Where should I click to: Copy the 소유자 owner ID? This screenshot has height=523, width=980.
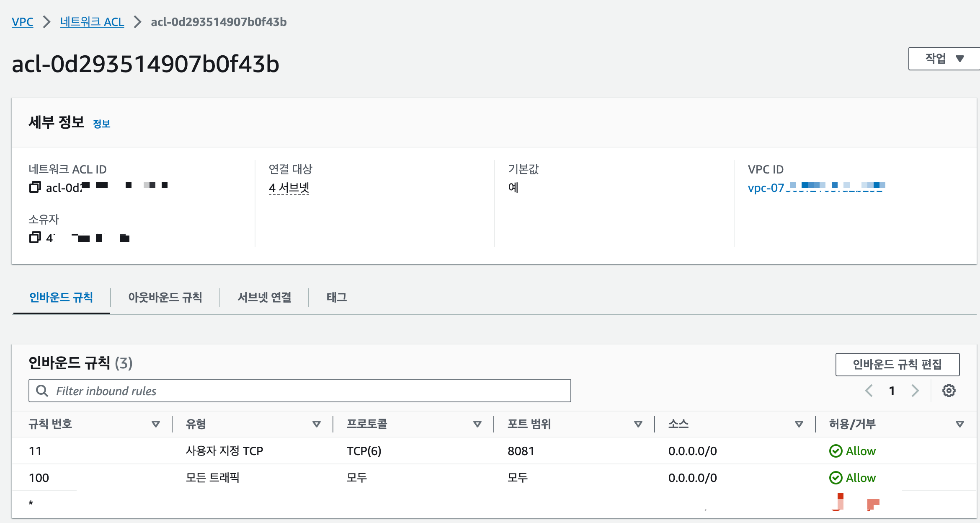tap(35, 238)
